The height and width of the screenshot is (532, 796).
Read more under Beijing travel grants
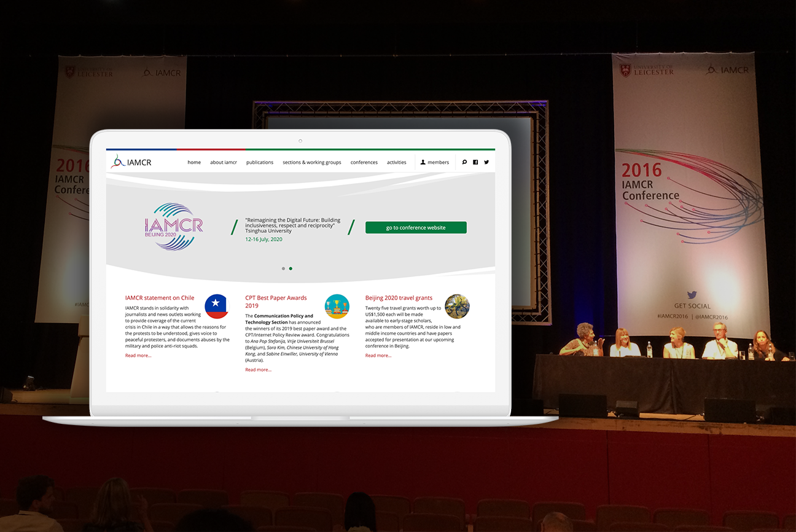pyautogui.click(x=378, y=356)
